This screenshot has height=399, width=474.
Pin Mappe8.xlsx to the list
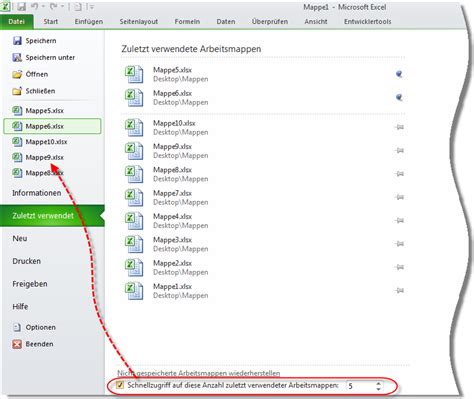[399, 174]
